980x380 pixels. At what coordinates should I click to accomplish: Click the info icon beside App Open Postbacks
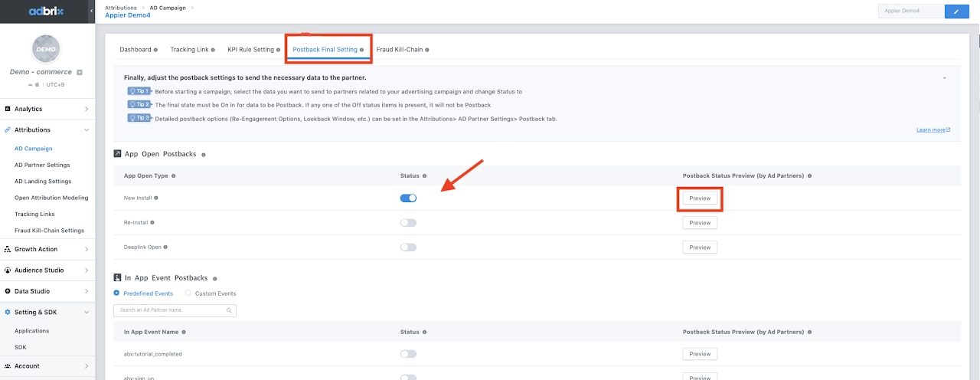pyautogui.click(x=204, y=154)
